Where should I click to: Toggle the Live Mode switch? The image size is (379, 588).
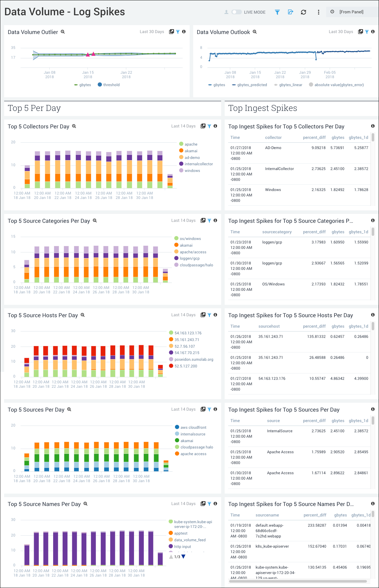click(x=236, y=12)
